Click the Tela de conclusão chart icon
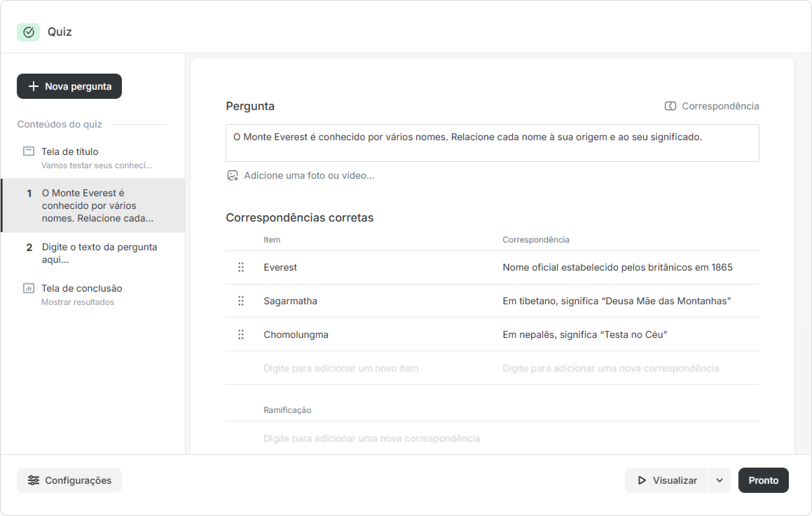This screenshot has height=516, width=812. 29,288
